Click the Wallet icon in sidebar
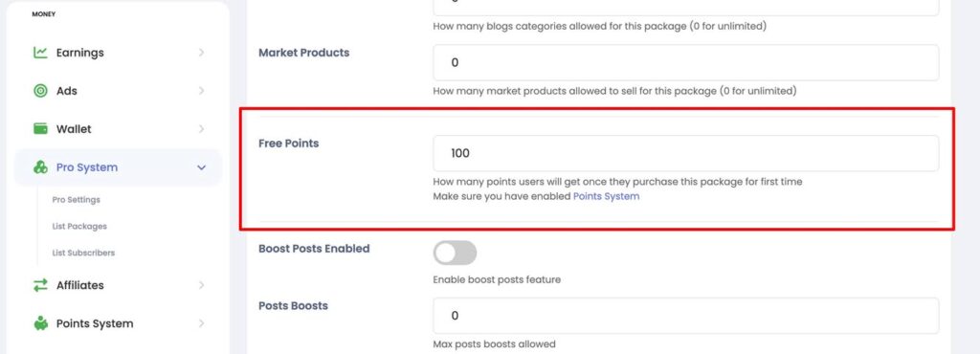Image resolution: width=980 pixels, height=354 pixels. click(40, 129)
